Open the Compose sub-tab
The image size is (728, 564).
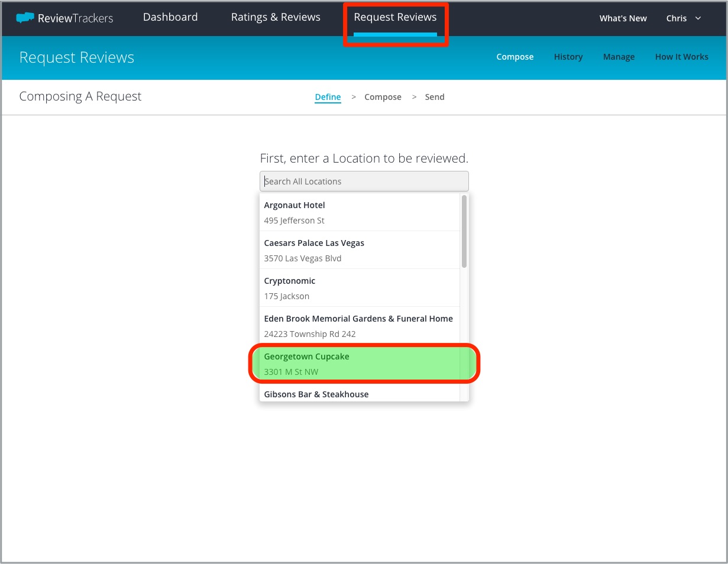point(515,57)
